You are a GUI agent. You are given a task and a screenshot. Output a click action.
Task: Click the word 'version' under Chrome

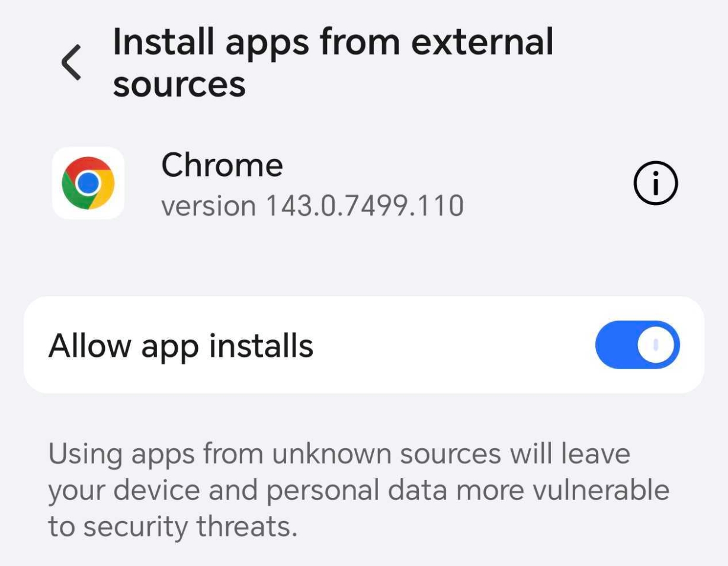(209, 207)
